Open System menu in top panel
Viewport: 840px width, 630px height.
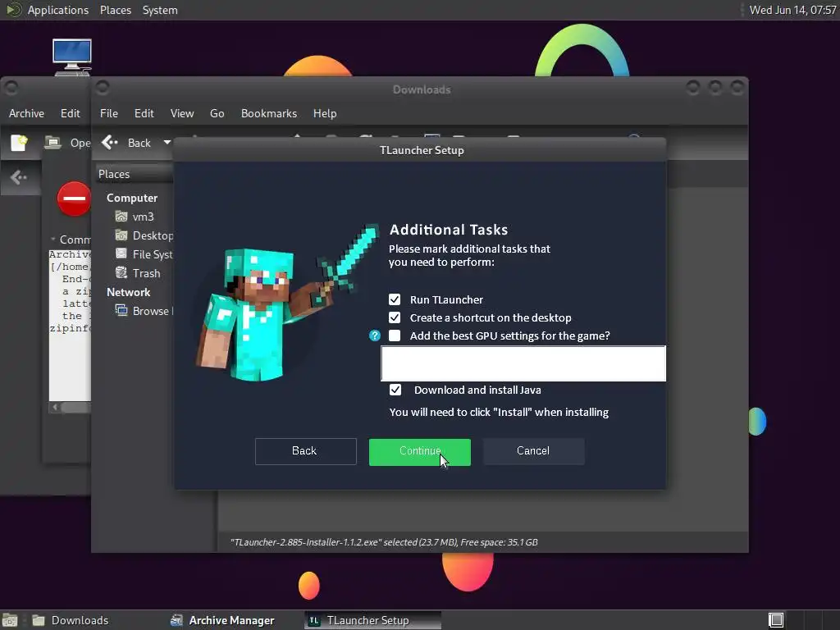(160, 10)
